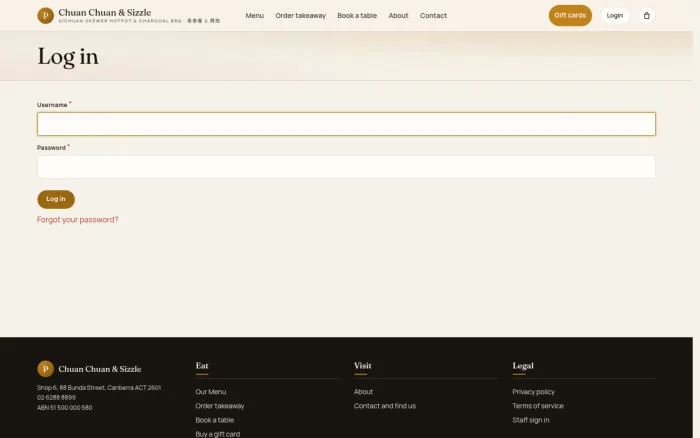Click the Legal footer heading
This screenshot has width=700, height=438.
pos(523,366)
